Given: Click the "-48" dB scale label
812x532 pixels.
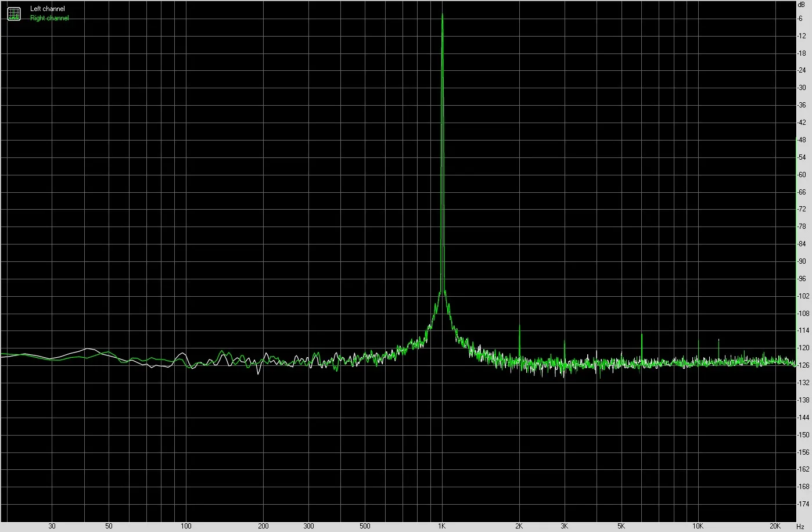Looking at the screenshot, I should tap(802, 140).
